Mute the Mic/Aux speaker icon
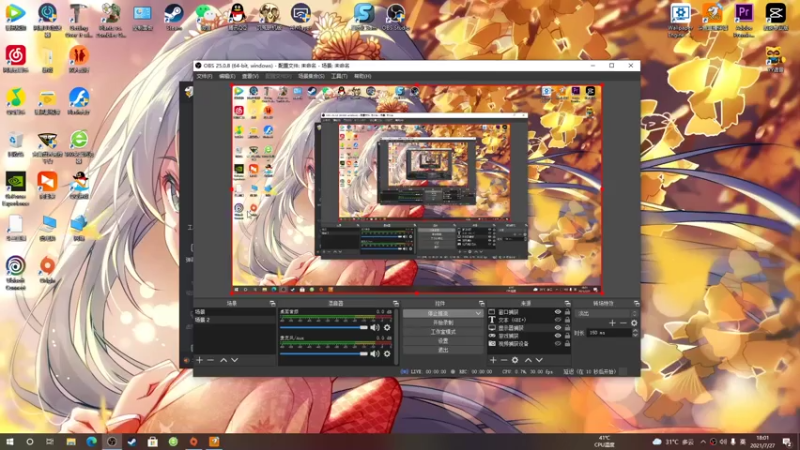Viewport: 800px width, 450px height. coord(375,354)
